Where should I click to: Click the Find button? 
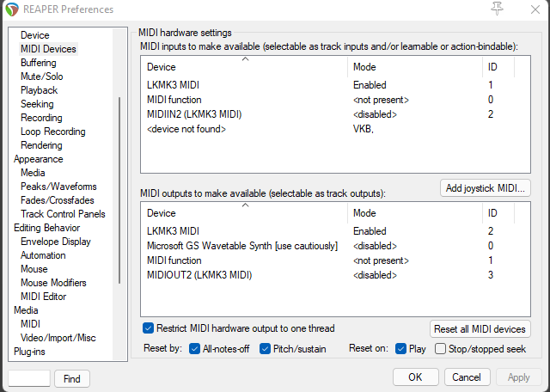click(x=72, y=378)
